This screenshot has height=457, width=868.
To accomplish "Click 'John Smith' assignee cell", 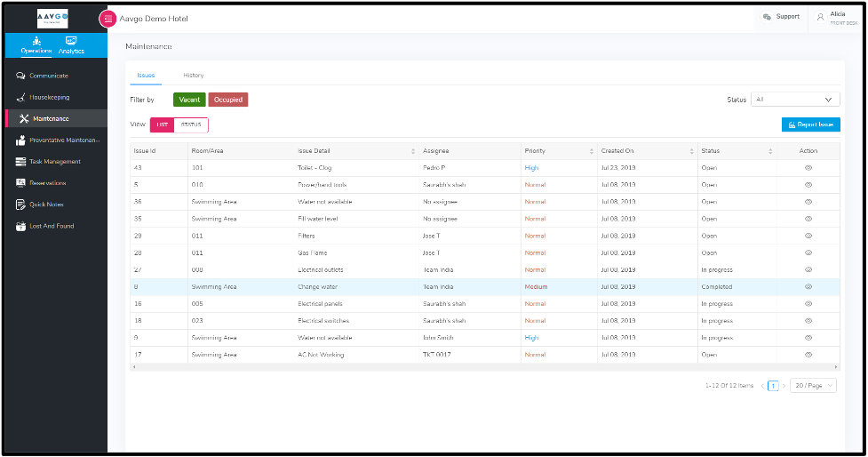I will [438, 338].
